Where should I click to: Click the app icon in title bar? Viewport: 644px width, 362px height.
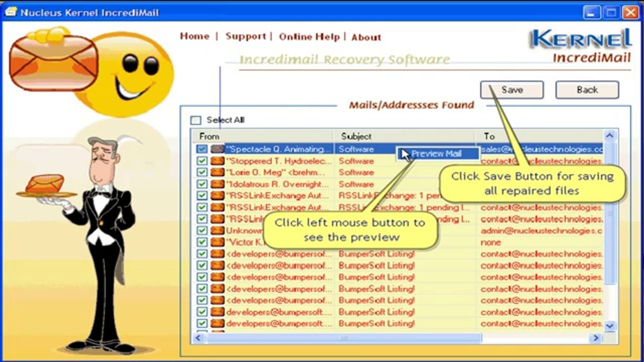11,12
